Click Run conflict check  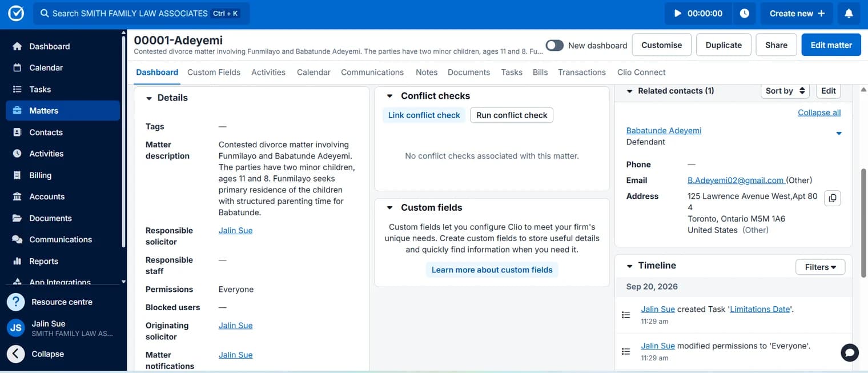(512, 115)
